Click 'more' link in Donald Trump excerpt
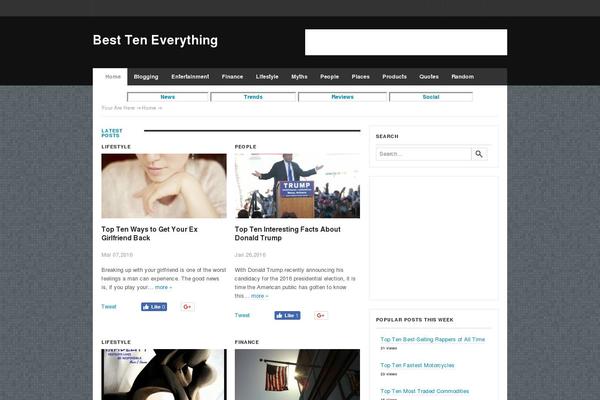The image size is (600, 400). [x=259, y=296]
